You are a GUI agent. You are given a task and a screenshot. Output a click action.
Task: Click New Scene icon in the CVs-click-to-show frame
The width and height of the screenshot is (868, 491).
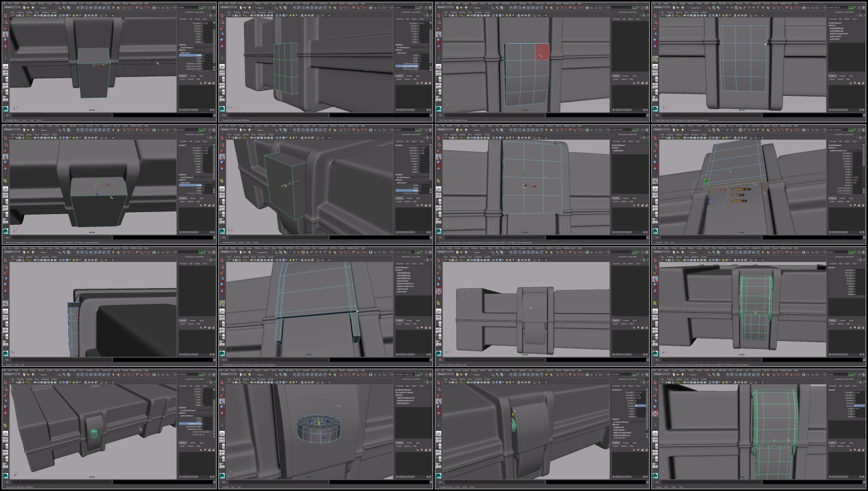[241, 374]
